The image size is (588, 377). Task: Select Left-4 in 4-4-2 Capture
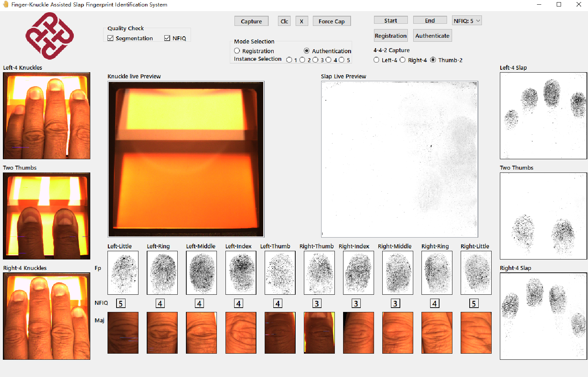[376, 60]
